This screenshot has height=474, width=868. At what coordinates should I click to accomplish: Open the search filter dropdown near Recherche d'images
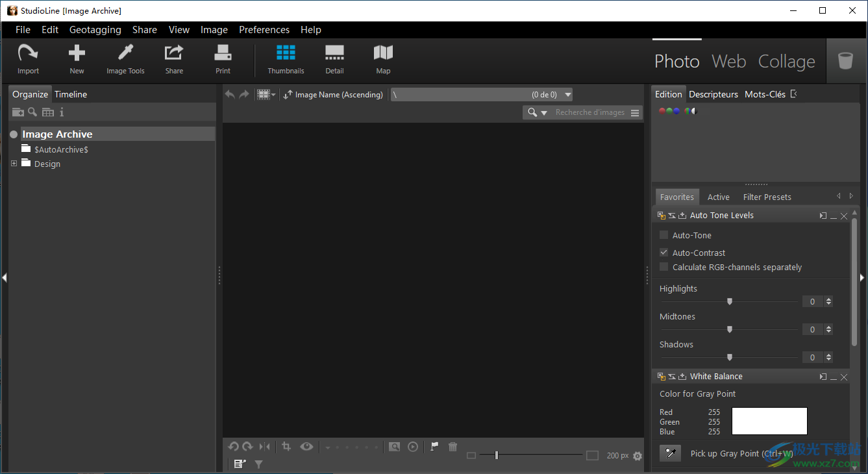coord(544,112)
